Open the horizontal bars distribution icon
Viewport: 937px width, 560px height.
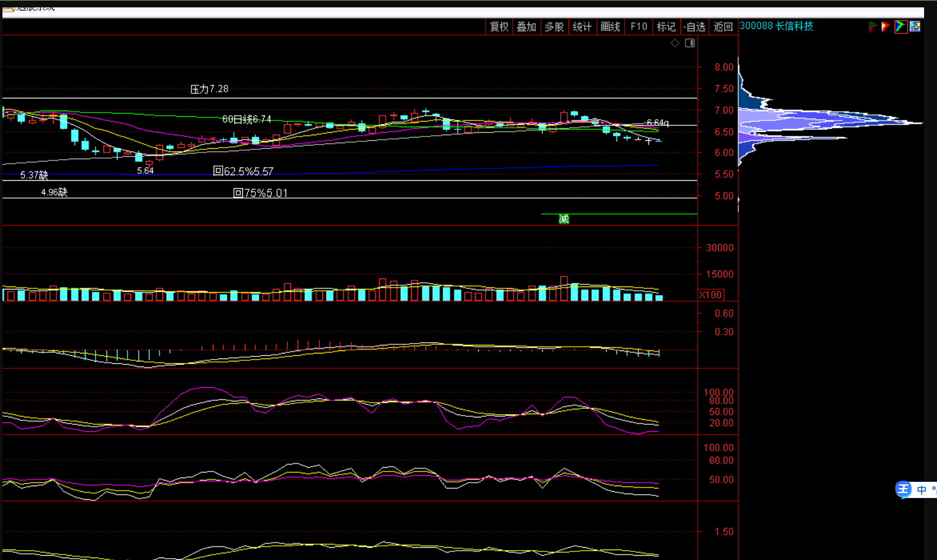click(x=872, y=26)
